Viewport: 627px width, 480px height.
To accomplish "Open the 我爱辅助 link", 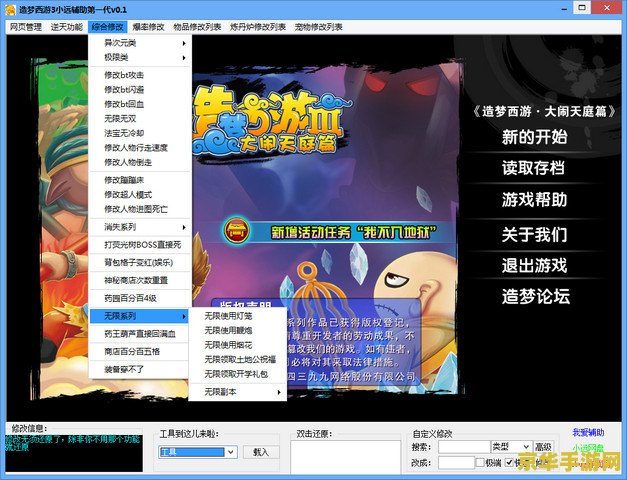I will point(588,432).
